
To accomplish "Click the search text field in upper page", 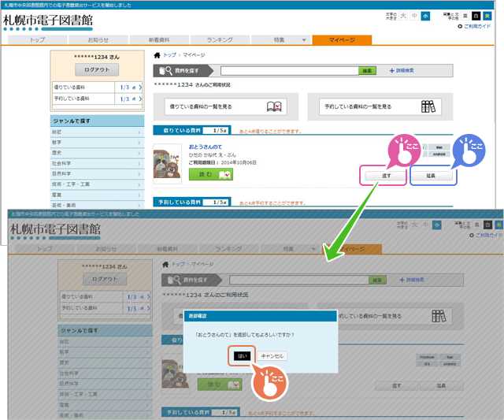I will coord(290,71).
